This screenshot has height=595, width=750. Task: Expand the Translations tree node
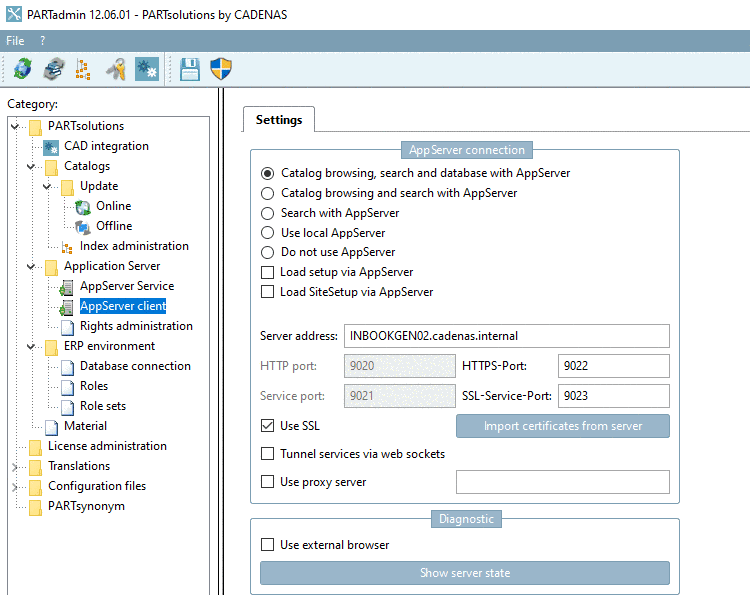(15, 466)
